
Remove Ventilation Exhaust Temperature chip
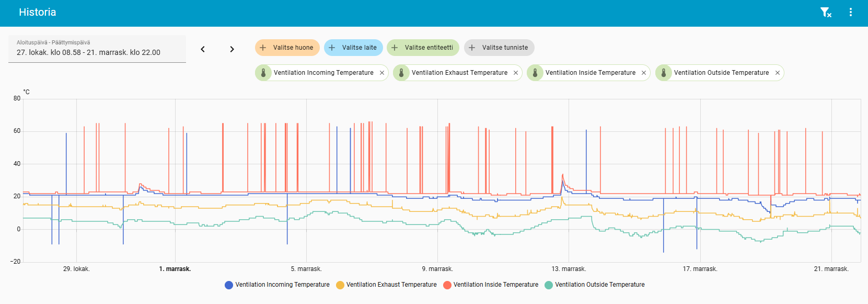pyautogui.click(x=516, y=73)
